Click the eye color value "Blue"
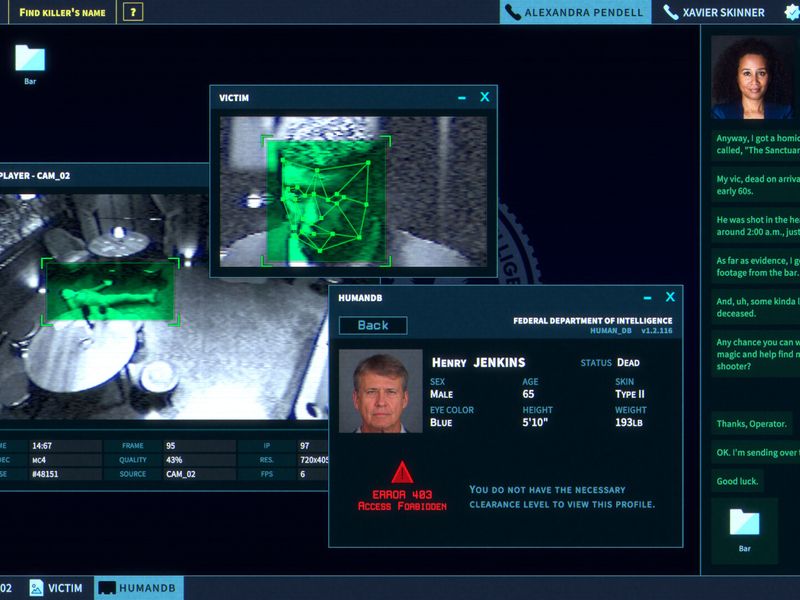Screen dimensions: 800x600 pos(441,422)
